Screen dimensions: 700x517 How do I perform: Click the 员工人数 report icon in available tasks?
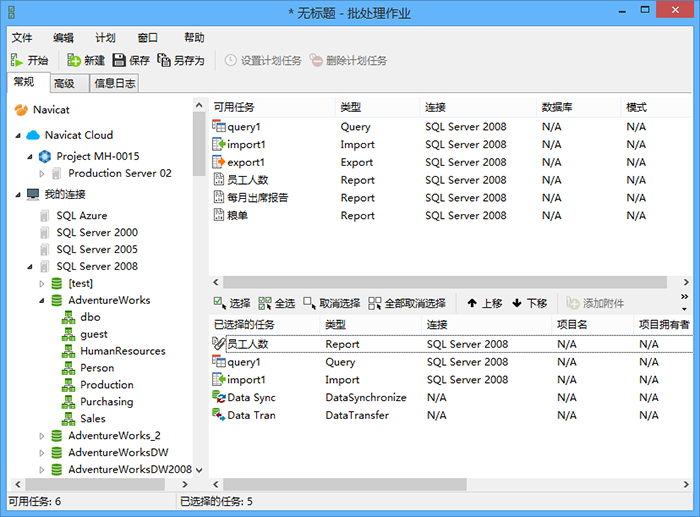coord(219,179)
